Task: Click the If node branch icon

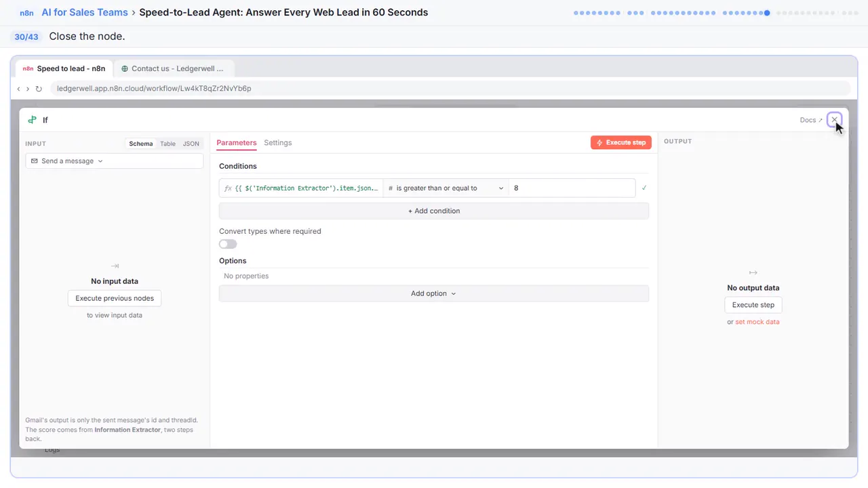Action: click(x=32, y=120)
